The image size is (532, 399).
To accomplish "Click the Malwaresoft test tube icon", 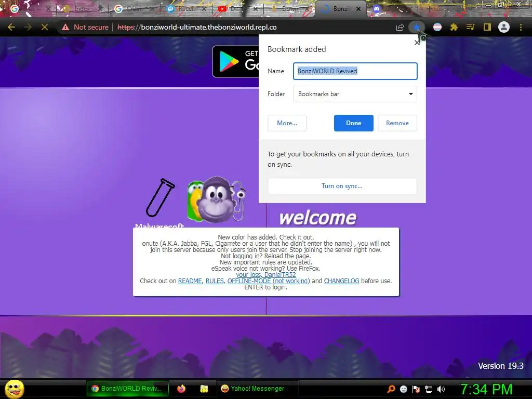I will coord(161,197).
